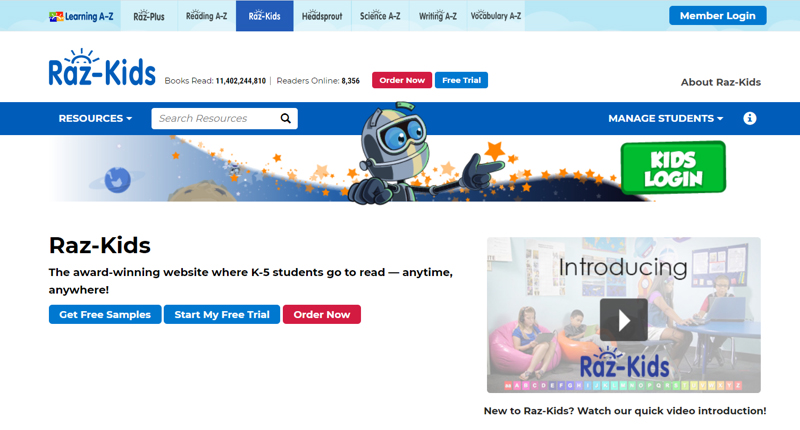Click the Readers Online count text
800x430 pixels.
(x=318, y=81)
